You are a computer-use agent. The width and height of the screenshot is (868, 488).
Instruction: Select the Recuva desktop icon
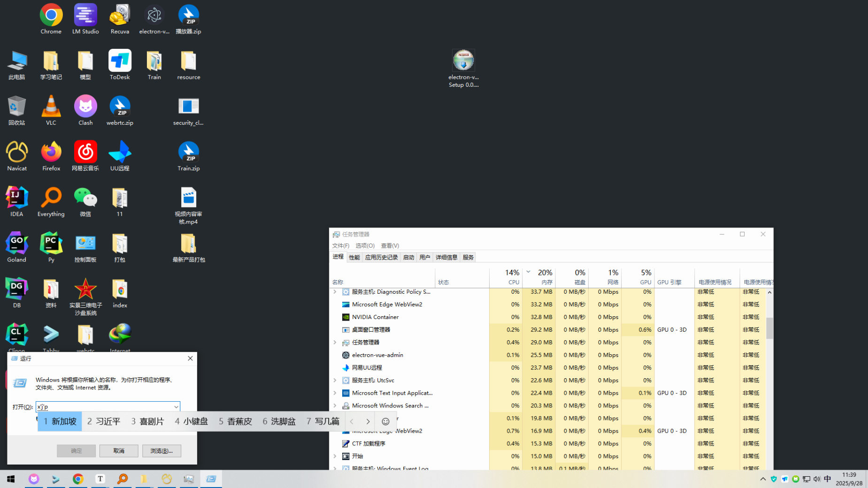click(120, 19)
